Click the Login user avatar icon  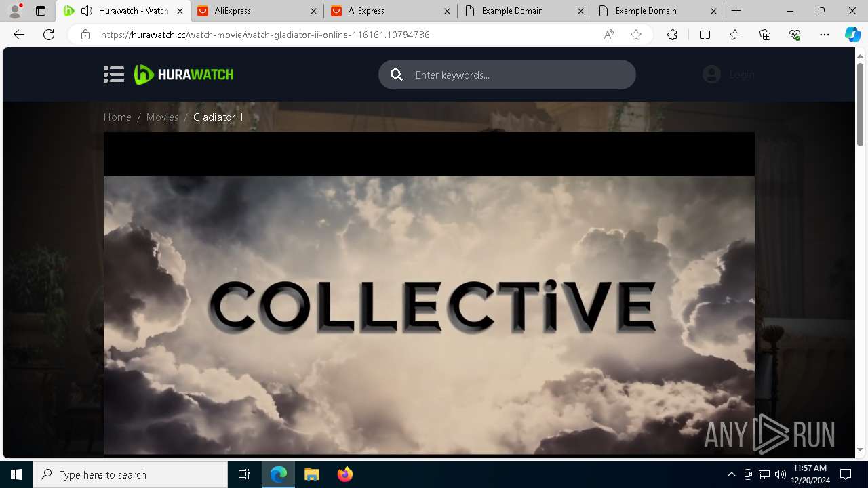click(x=711, y=75)
